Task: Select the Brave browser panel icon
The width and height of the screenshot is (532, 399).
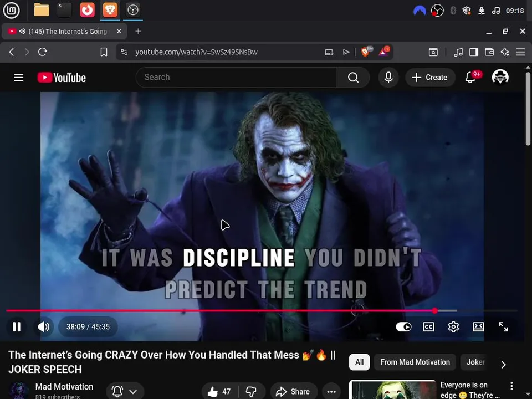Action: click(110, 10)
